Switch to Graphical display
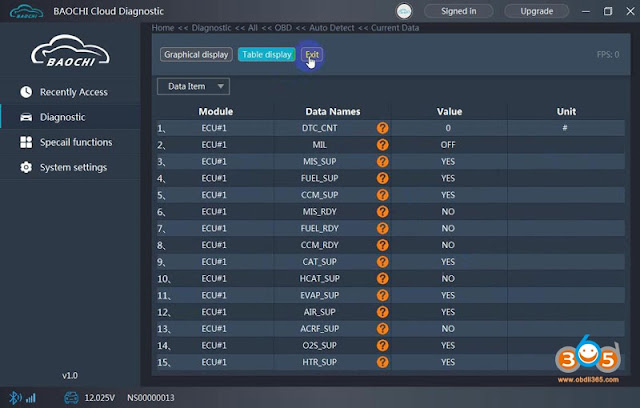 point(196,55)
